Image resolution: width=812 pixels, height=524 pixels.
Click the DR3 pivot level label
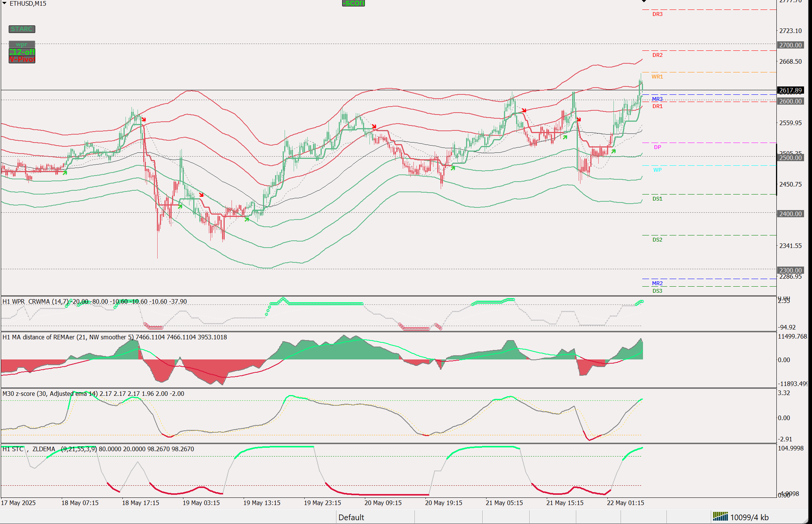pos(657,14)
